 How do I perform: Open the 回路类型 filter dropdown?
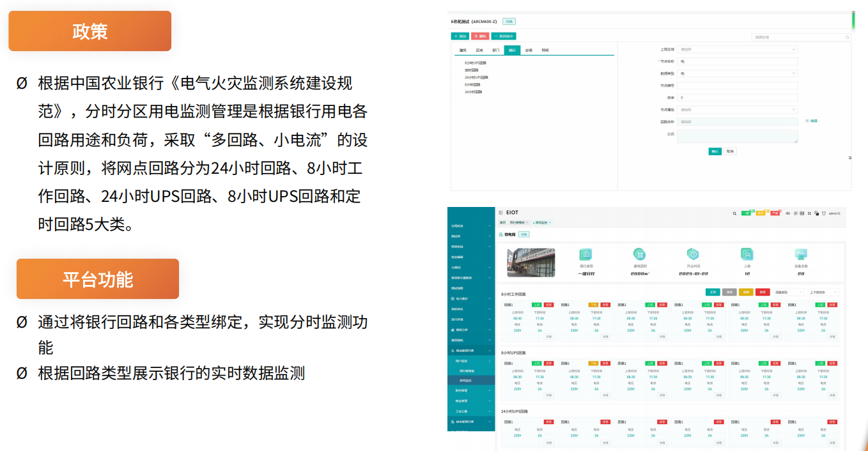(x=789, y=292)
